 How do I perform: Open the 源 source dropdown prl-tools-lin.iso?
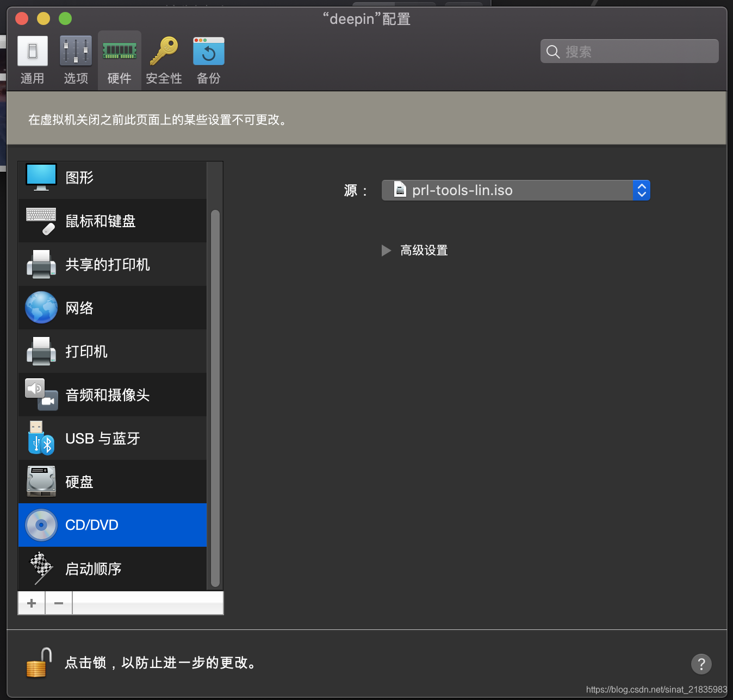click(x=516, y=190)
